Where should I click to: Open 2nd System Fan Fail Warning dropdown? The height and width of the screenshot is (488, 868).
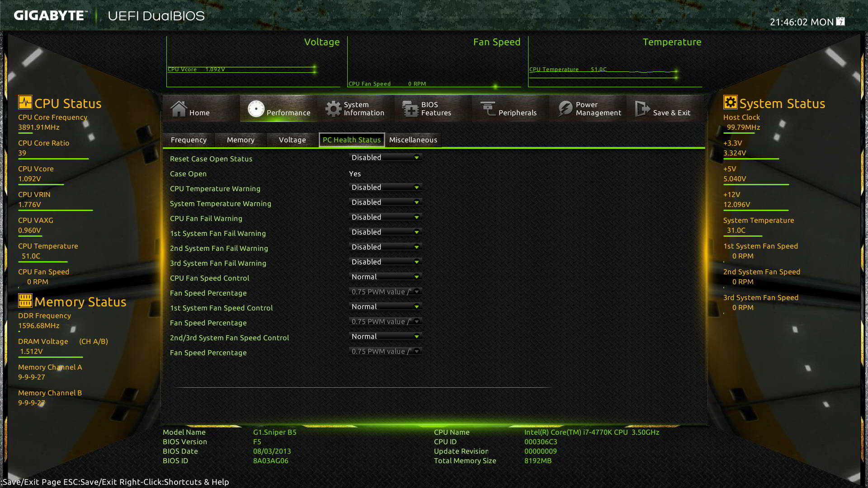click(386, 247)
